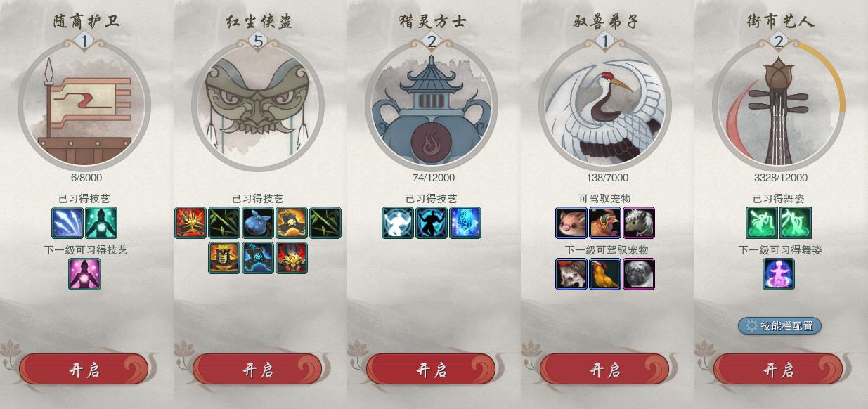
Task: Select the pink glowing figure next-level skill
Action: [x=84, y=274]
